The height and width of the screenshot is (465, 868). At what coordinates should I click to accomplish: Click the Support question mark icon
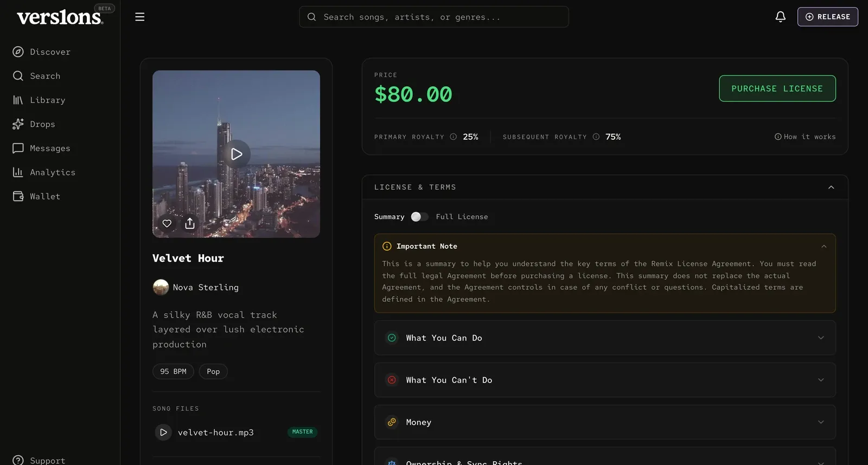tap(18, 460)
